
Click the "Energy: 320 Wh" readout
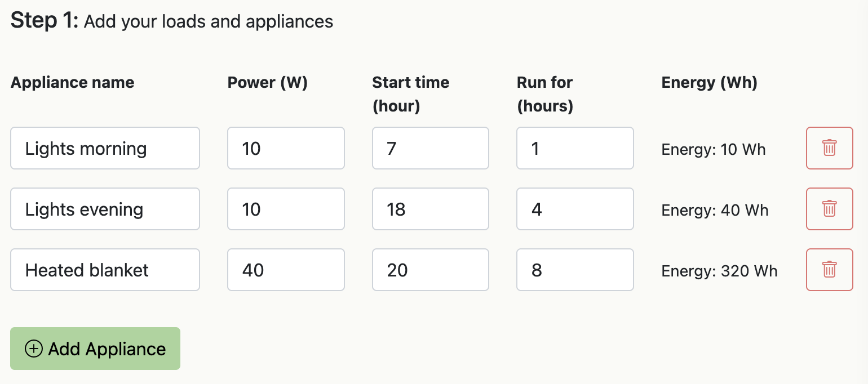point(719,271)
